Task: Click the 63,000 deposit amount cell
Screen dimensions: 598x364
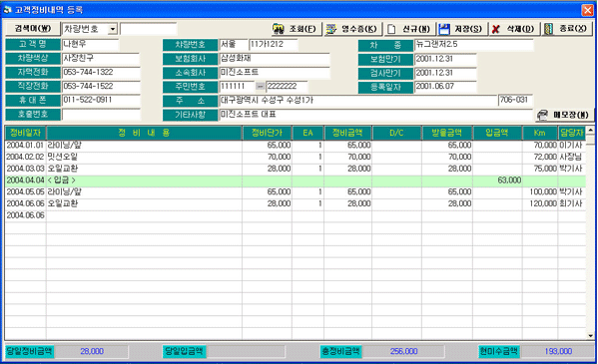Action: coord(497,181)
